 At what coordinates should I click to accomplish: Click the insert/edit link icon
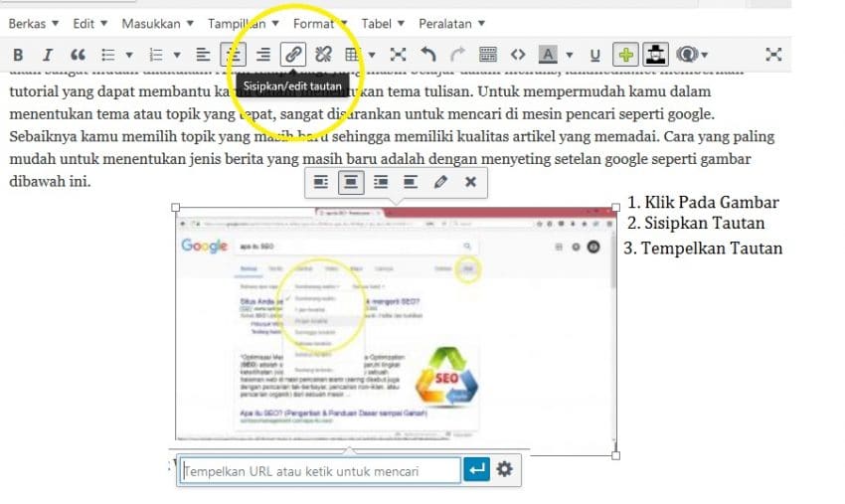292,55
